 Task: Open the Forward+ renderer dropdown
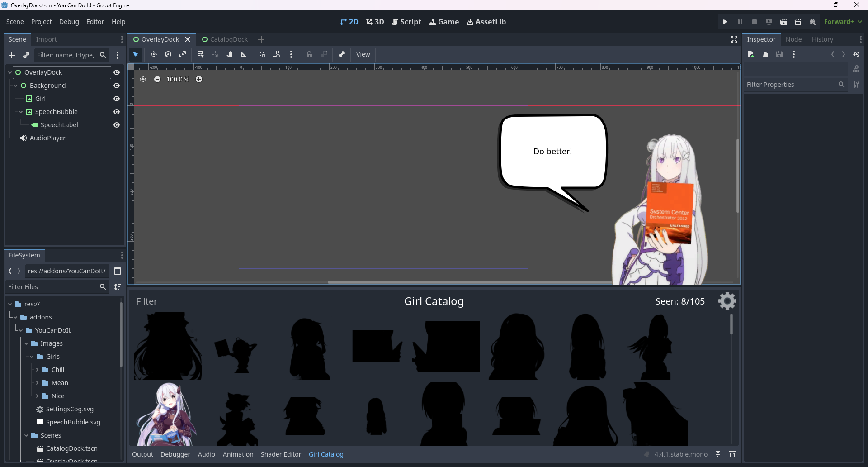tap(843, 22)
